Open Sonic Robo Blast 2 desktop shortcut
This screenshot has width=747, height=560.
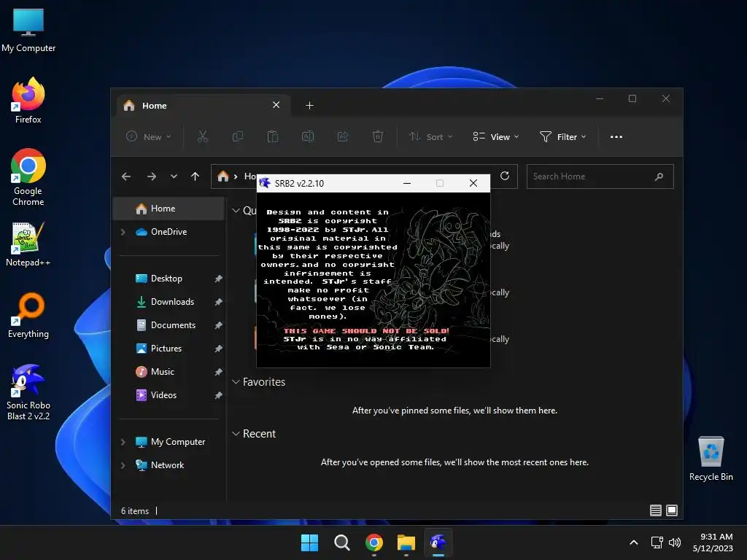[x=28, y=392]
